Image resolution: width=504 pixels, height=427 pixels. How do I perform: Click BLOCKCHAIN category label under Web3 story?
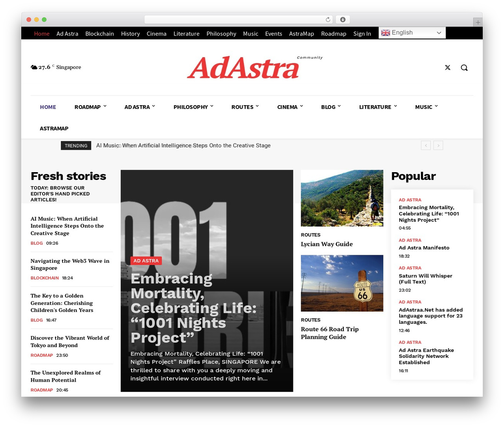click(x=45, y=278)
